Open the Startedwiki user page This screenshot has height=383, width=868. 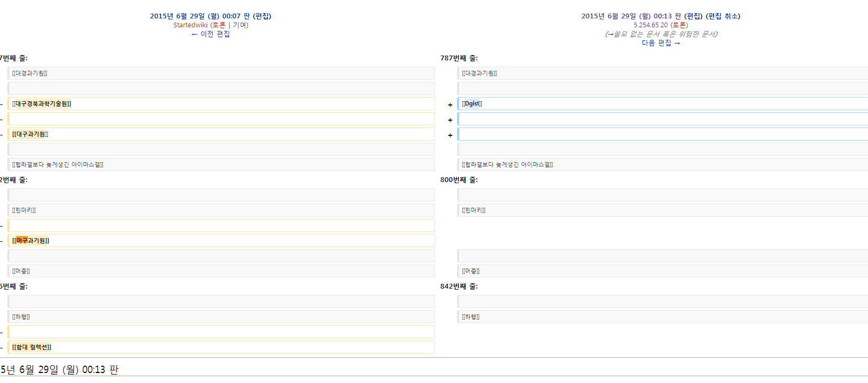pos(190,25)
